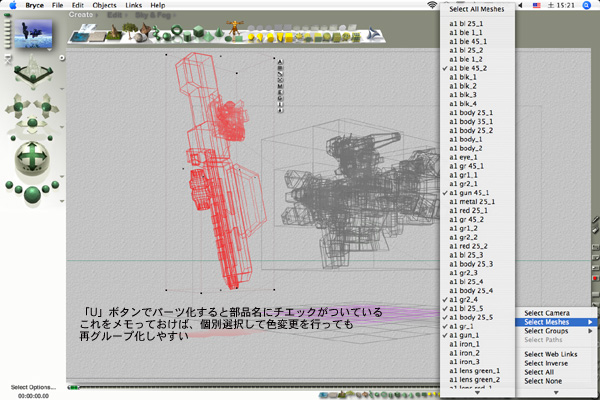Toggle the checked mesh 'a1 ble 45_2'
The width and height of the screenshot is (600, 400).
pos(478,68)
